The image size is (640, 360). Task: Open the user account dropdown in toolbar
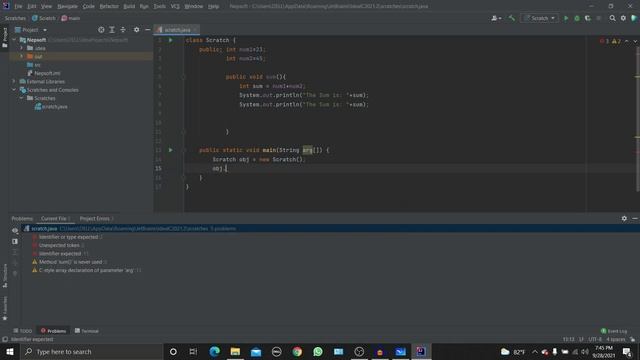click(x=496, y=18)
